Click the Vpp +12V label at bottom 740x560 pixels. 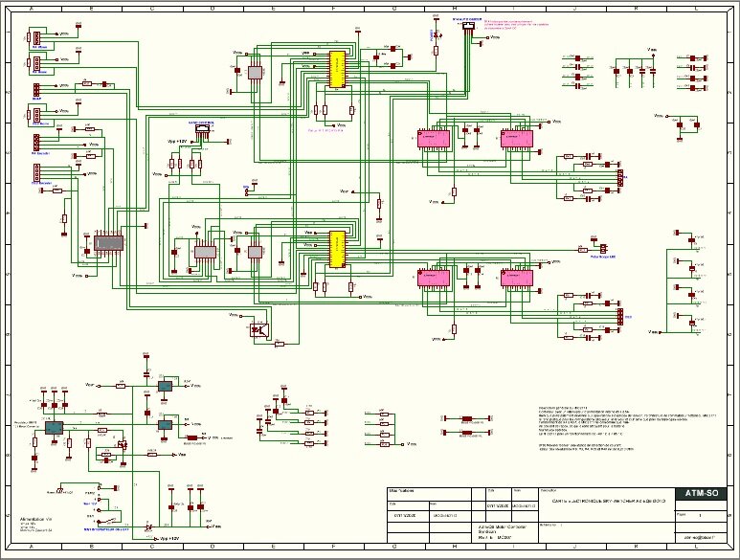169,538
